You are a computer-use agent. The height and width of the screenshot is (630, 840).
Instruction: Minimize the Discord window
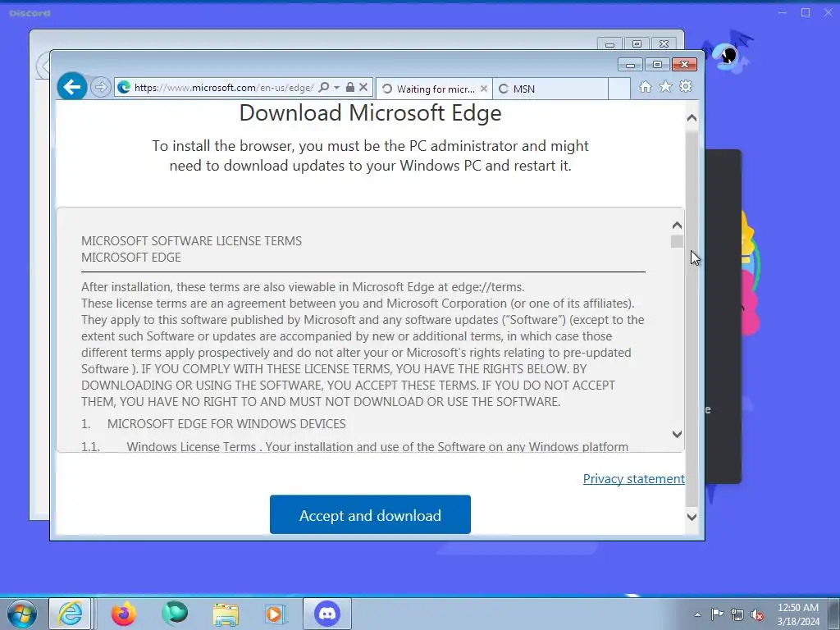[783, 13]
